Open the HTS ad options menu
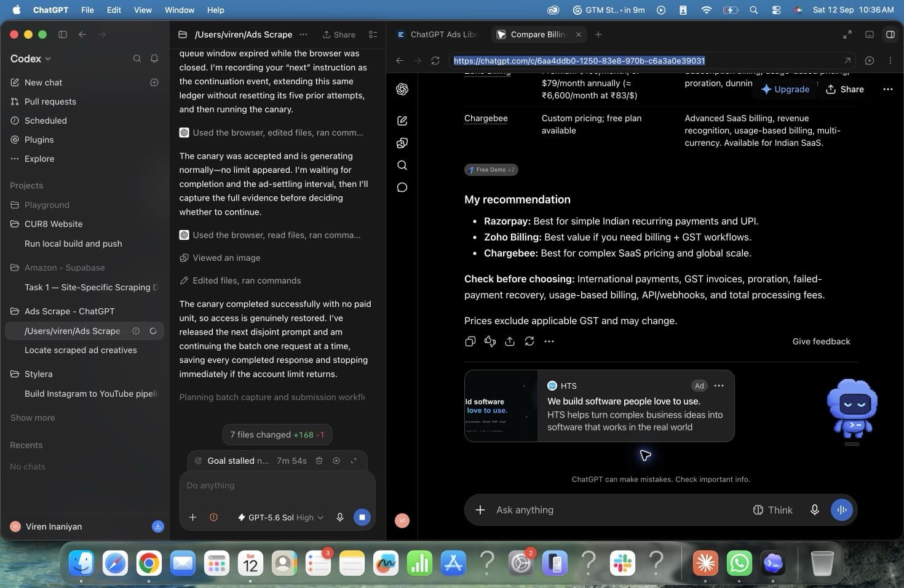 point(719,386)
